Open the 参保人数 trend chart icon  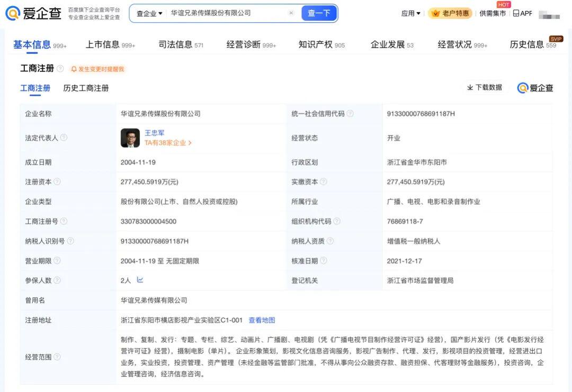pos(140,280)
